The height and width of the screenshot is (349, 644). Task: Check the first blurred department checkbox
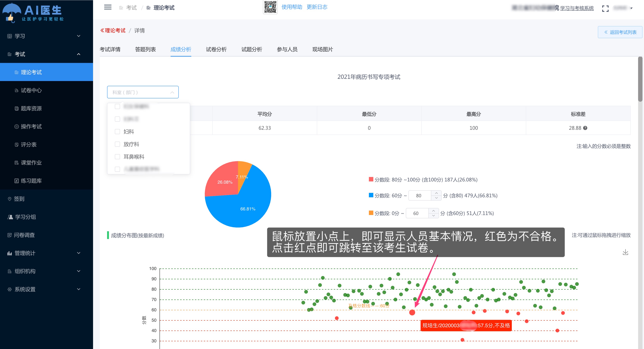(117, 106)
